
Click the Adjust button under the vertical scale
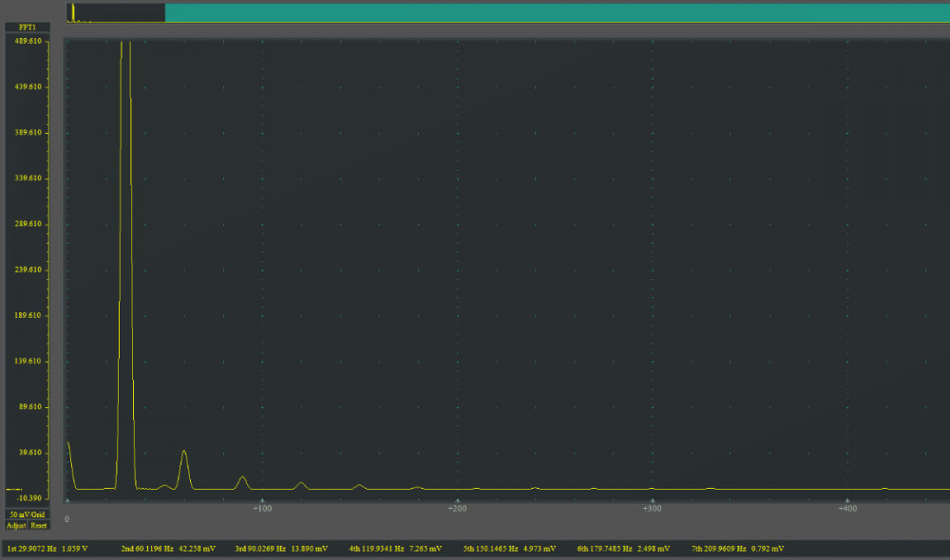click(x=16, y=525)
